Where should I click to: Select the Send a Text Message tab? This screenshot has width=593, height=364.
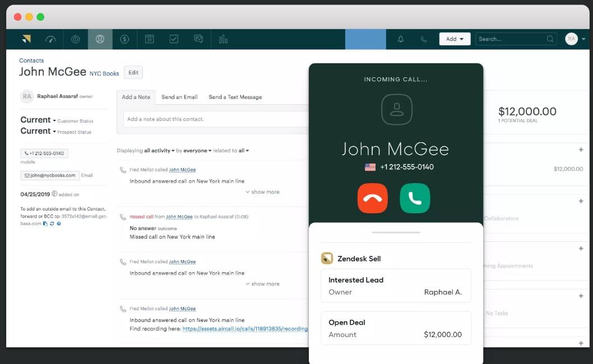235,97
